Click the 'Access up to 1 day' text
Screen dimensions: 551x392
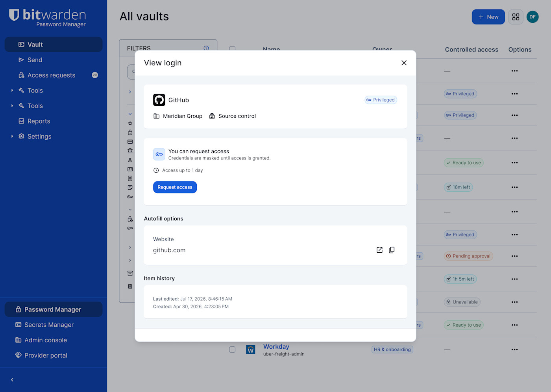click(183, 170)
